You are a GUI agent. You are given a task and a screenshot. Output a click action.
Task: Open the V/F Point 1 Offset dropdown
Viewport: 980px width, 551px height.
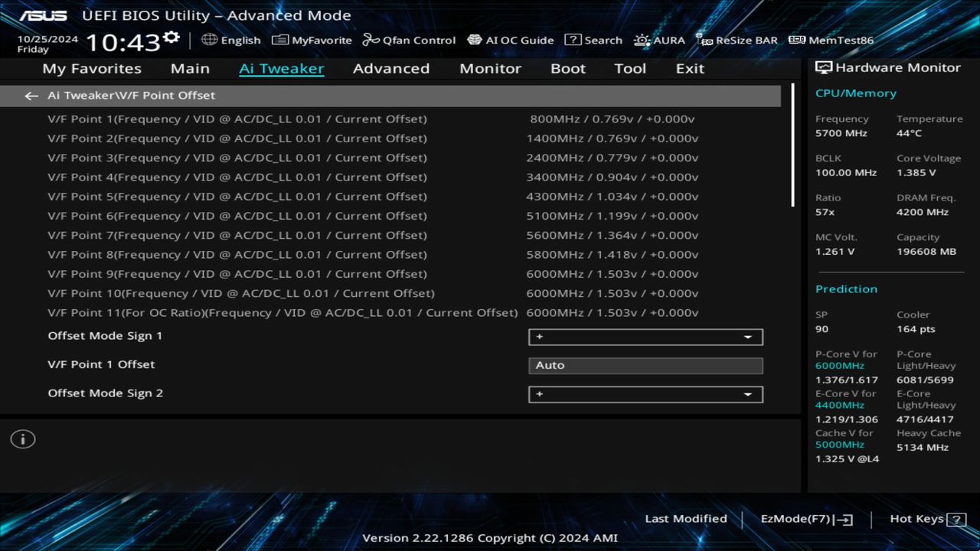(645, 365)
